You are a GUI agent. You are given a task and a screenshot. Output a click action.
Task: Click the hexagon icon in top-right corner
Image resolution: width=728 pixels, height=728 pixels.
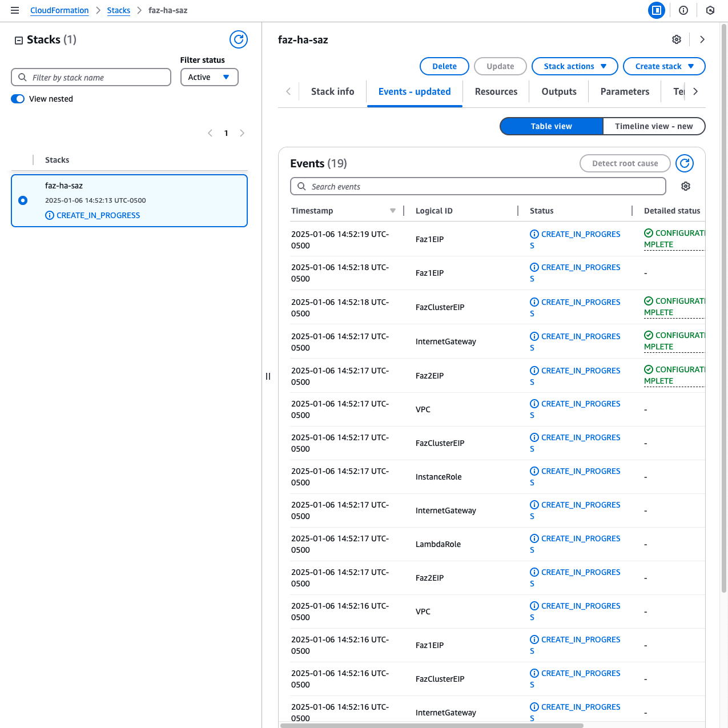(710, 10)
